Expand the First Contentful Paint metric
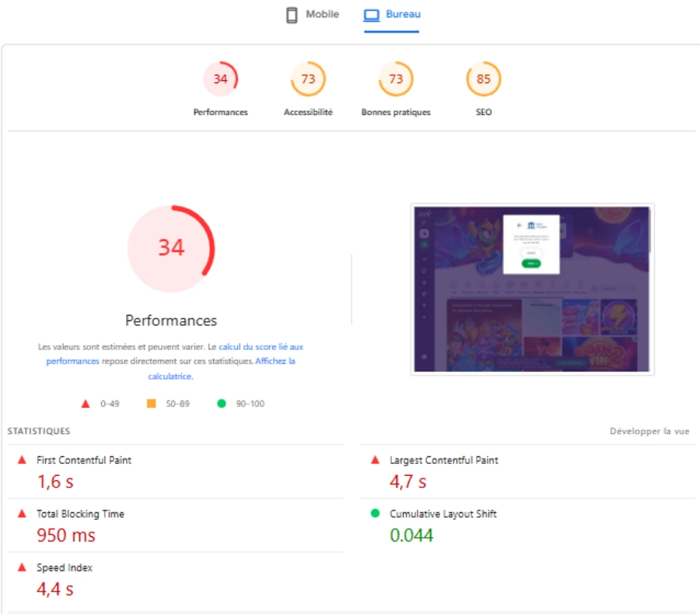 84,460
